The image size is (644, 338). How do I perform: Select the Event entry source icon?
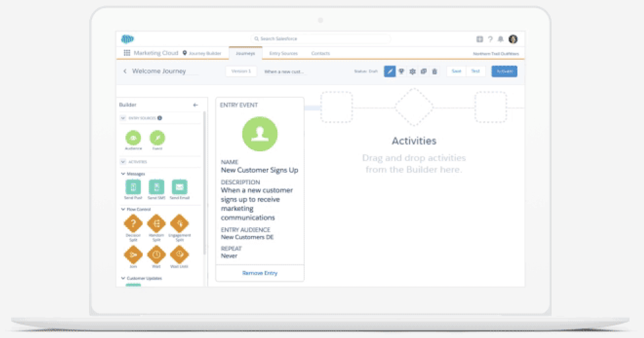pyautogui.click(x=157, y=138)
